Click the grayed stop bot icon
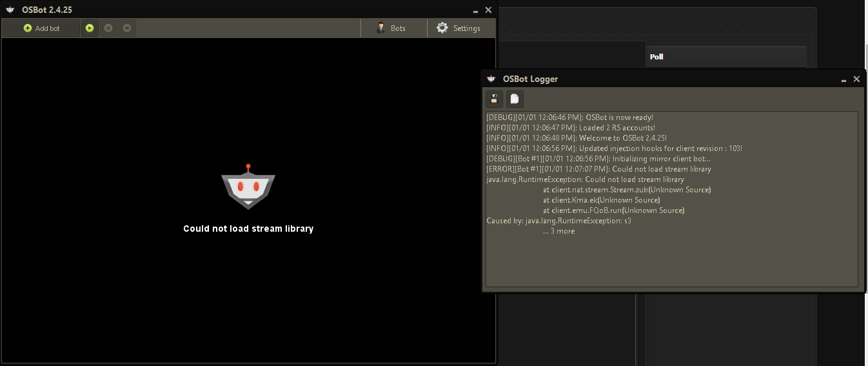Screen dimensions: 868x366 coord(127,28)
